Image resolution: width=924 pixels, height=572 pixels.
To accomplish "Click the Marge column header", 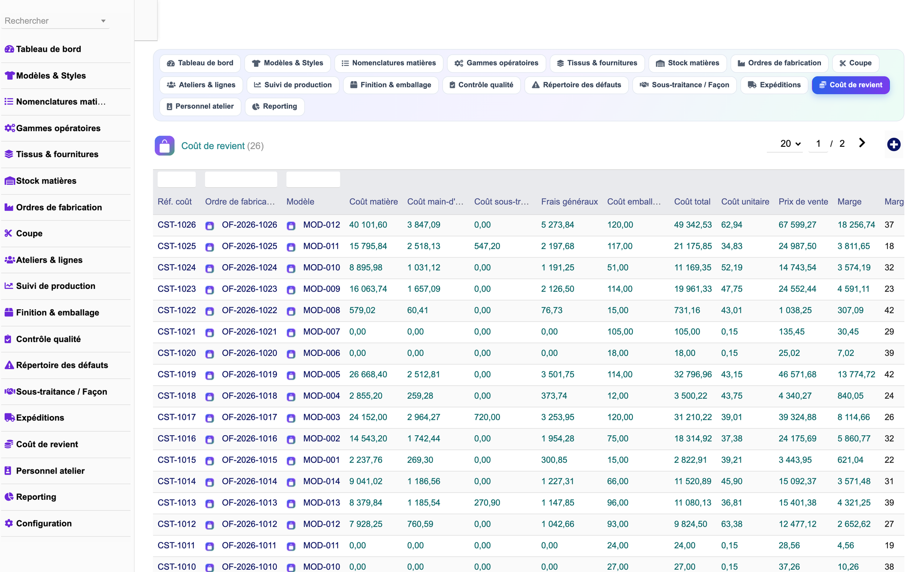I will tap(849, 201).
